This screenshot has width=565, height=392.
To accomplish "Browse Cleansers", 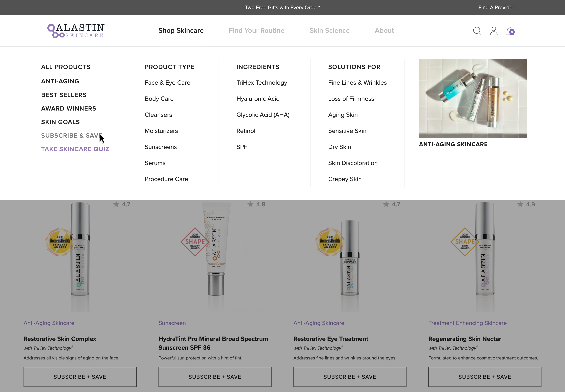I will coord(158,115).
